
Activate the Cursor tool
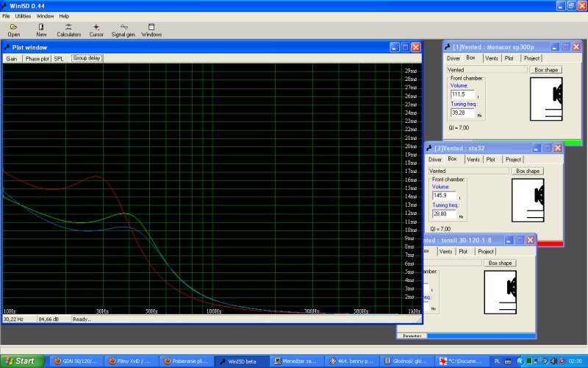point(96,29)
